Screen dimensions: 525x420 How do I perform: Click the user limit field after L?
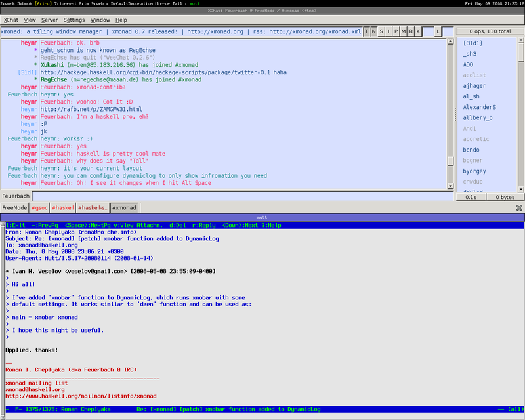click(448, 31)
